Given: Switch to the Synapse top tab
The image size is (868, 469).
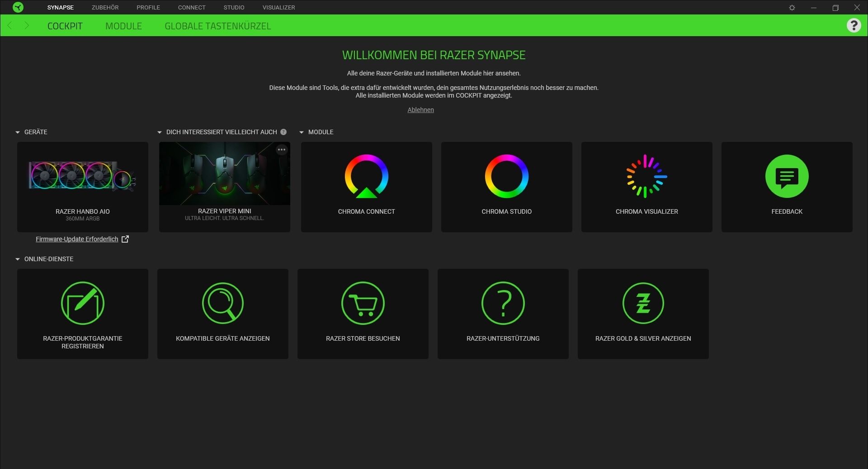Looking at the screenshot, I should tap(61, 7).
